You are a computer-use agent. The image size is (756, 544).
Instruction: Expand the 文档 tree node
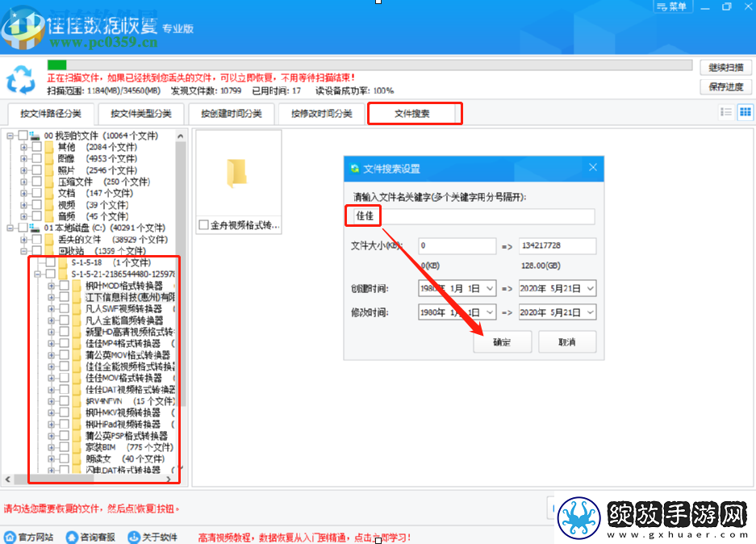coord(23,193)
